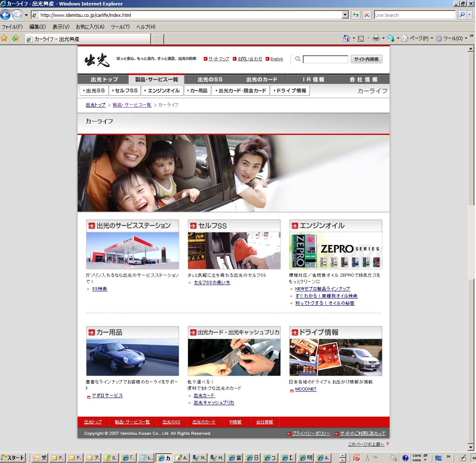Open the サイトマップ link
Image resolution: width=476 pixels, height=463 pixels.
218,59
